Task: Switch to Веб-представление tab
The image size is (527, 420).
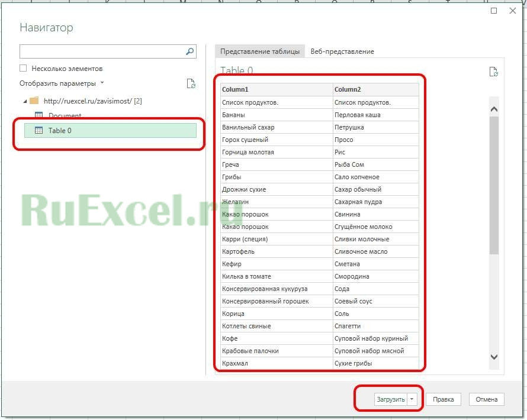Action: pyautogui.click(x=342, y=51)
